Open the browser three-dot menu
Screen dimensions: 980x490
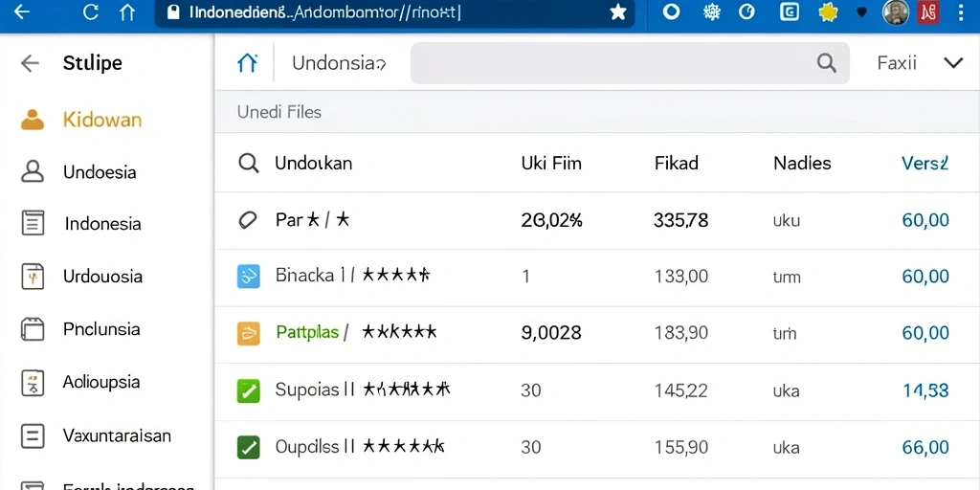pyautogui.click(x=961, y=12)
